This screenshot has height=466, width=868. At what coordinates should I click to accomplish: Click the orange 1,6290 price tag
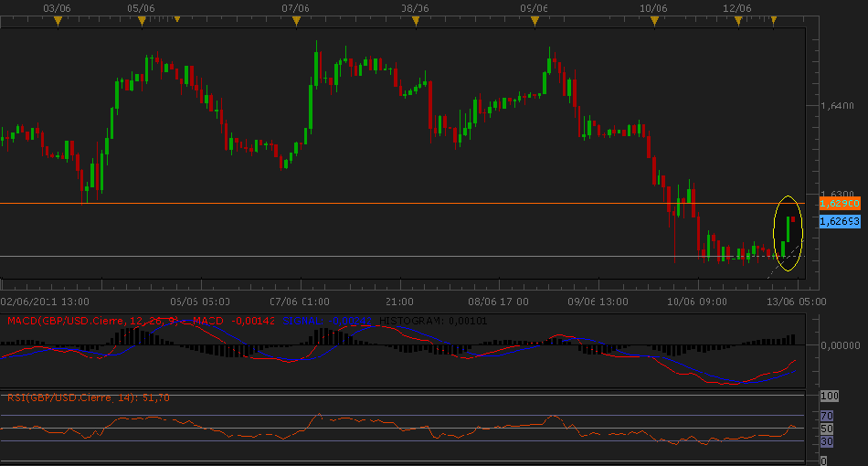[x=839, y=203]
